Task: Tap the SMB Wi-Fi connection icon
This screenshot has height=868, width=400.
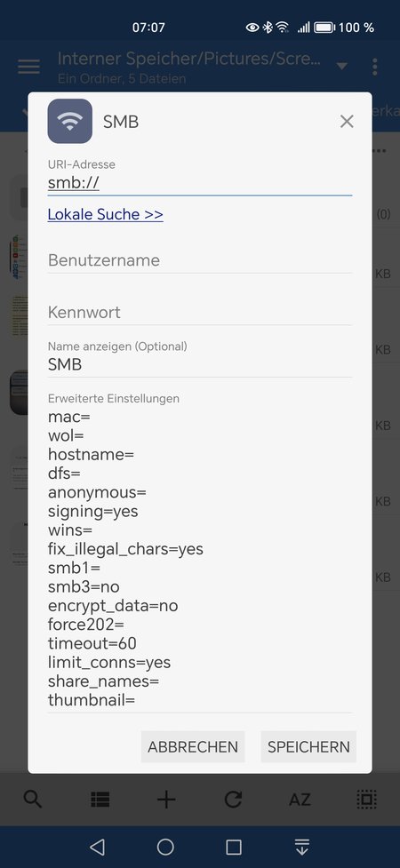Action: pyautogui.click(x=70, y=121)
